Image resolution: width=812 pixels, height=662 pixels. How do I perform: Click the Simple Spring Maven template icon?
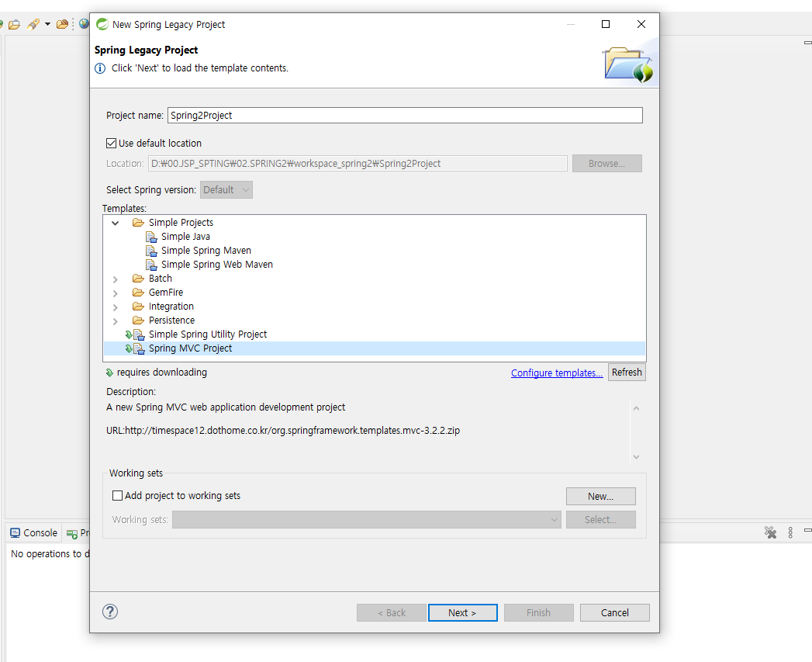pos(151,251)
